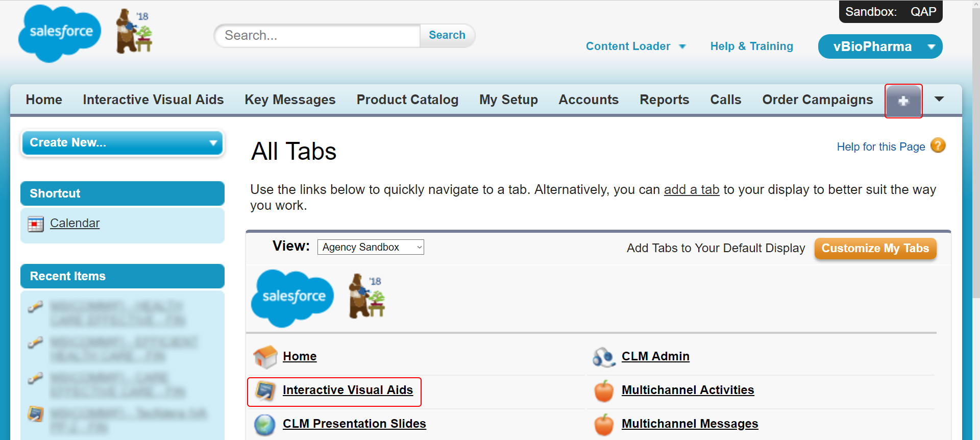Open the View Agency Sandbox dropdown
This screenshot has width=980, height=440.
tap(371, 247)
